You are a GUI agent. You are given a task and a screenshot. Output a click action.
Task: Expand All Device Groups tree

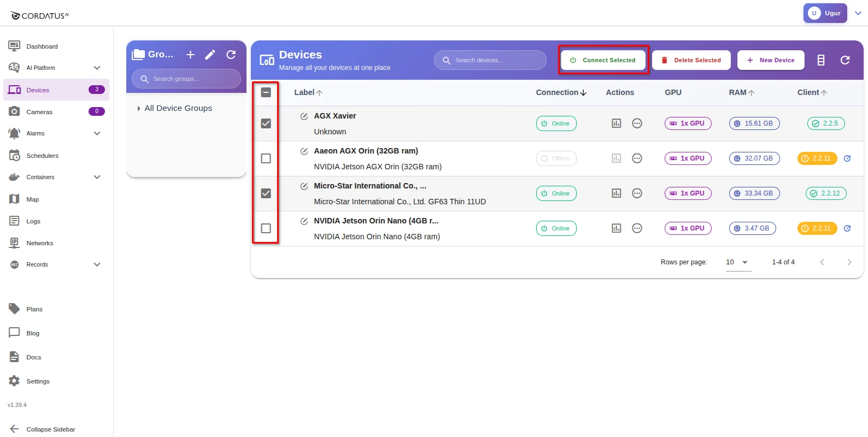point(139,108)
